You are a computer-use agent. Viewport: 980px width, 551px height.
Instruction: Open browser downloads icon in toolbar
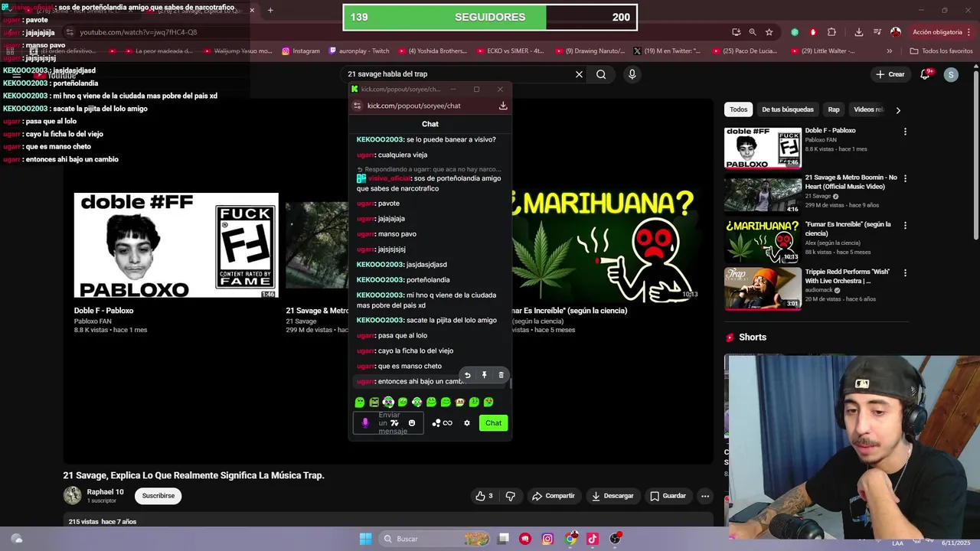pos(858,32)
